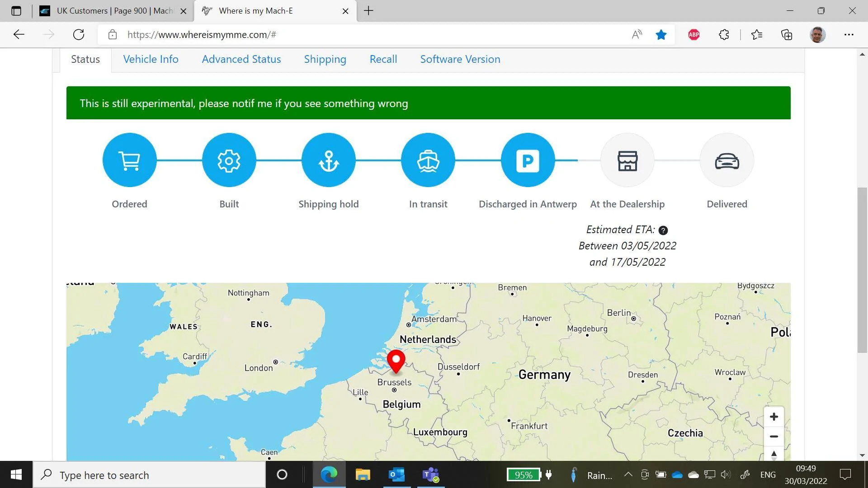Screen dimensions: 868x488
Task: Click the Discharged in Antwerp parking icon
Action: pos(528,160)
